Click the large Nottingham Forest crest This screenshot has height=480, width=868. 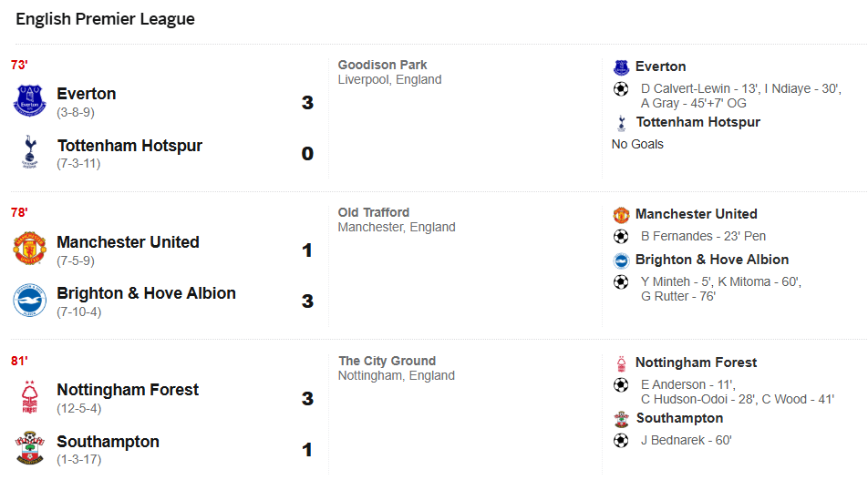click(29, 397)
